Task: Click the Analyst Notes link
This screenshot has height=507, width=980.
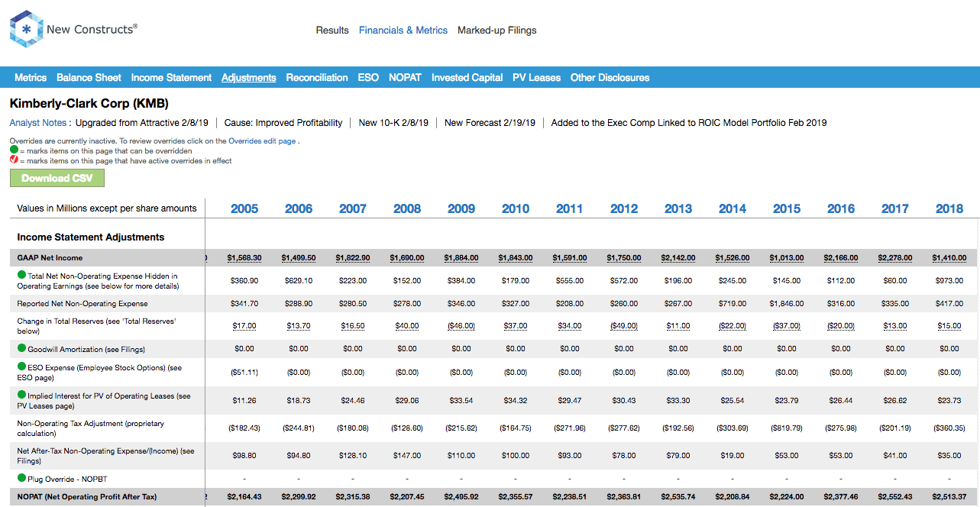Action: (40, 122)
